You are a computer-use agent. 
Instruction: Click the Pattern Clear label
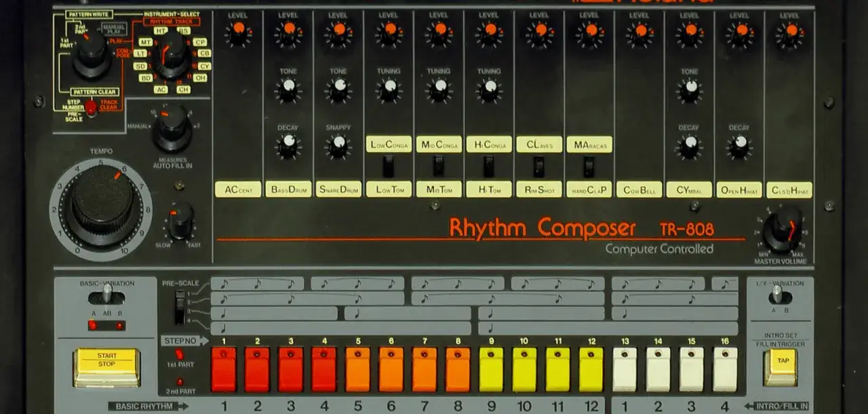click(95, 92)
